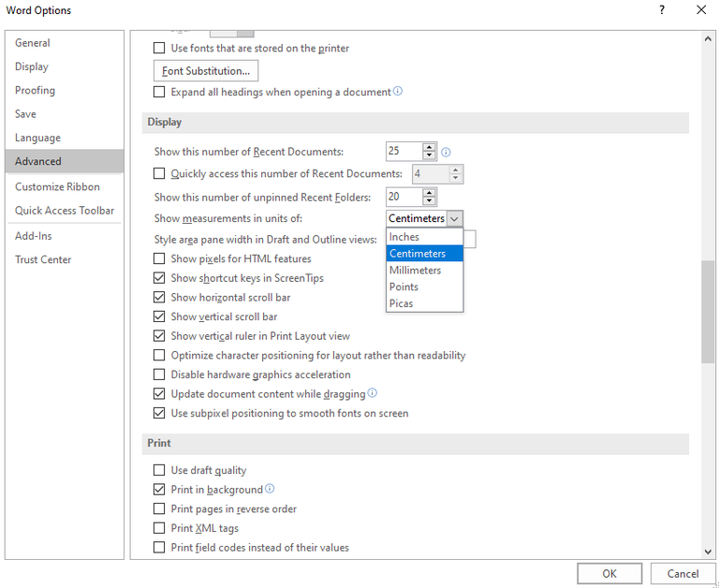Click the vertical scrollbar thumb
This screenshot has width=719, height=588.
pyautogui.click(x=708, y=309)
